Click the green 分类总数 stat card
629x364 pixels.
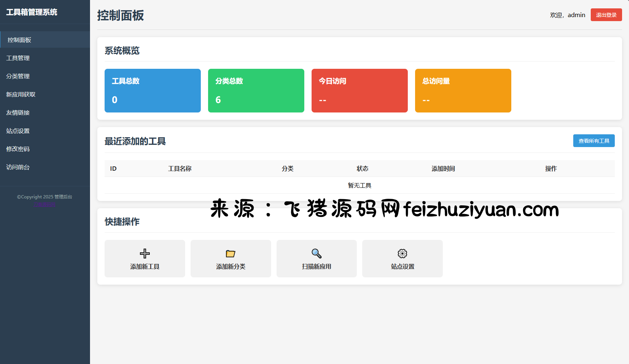point(256,91)
